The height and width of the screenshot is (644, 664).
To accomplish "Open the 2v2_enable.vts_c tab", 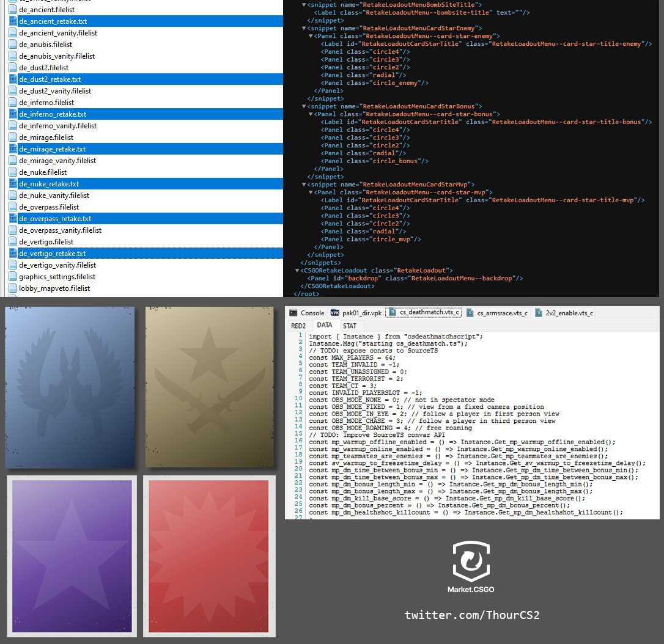I will click(564, 313).
